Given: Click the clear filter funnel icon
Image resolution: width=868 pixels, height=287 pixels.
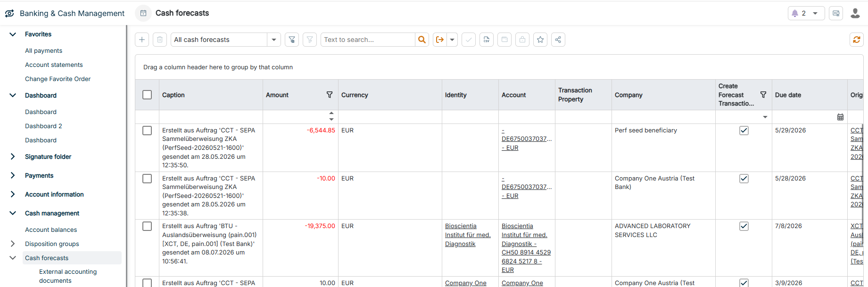Looking at the screenshot, I should (310, 40).
